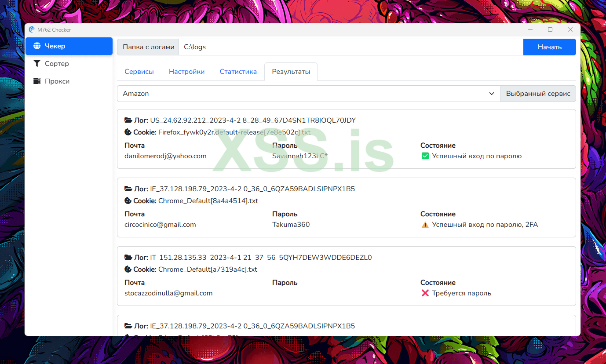
Task: Click the Папка с логами button
Action: pos(147,47)
